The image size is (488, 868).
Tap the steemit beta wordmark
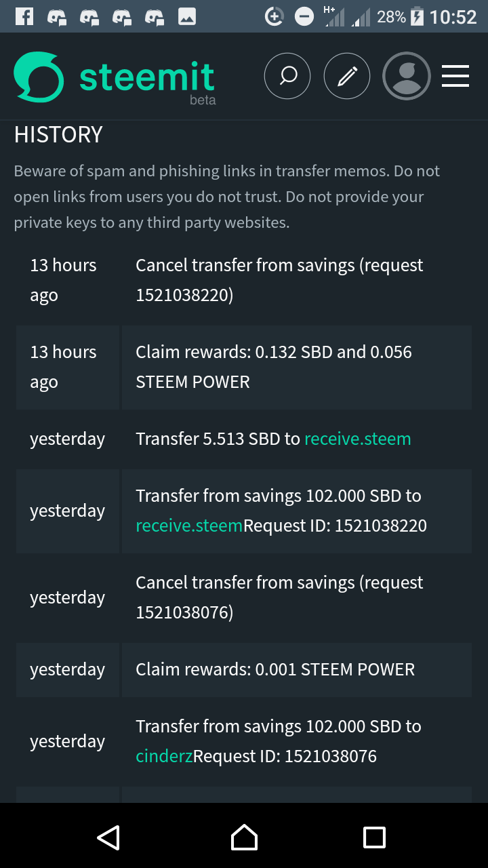147,79
